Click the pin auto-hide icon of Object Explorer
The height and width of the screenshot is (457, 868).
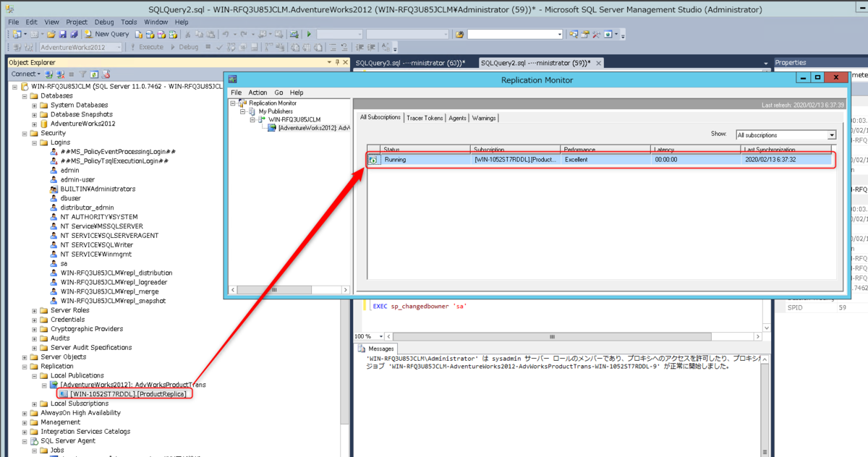[337, 62]
